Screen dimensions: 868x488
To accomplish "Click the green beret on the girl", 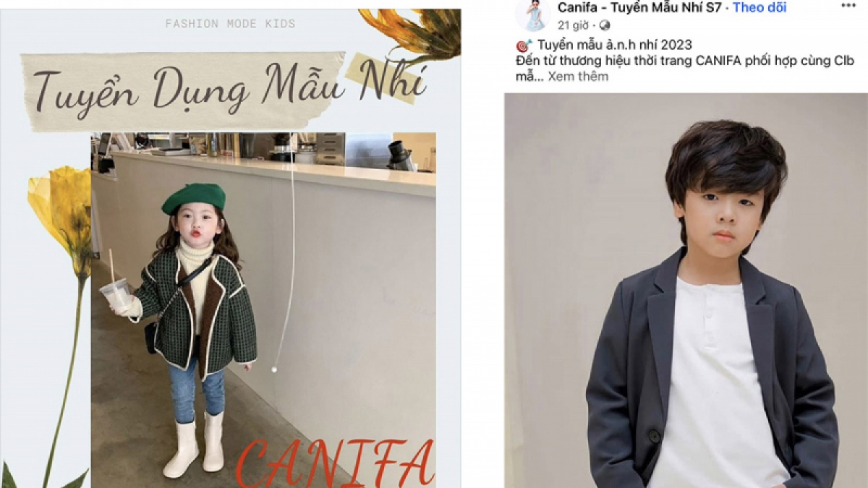I will [193, 198].
